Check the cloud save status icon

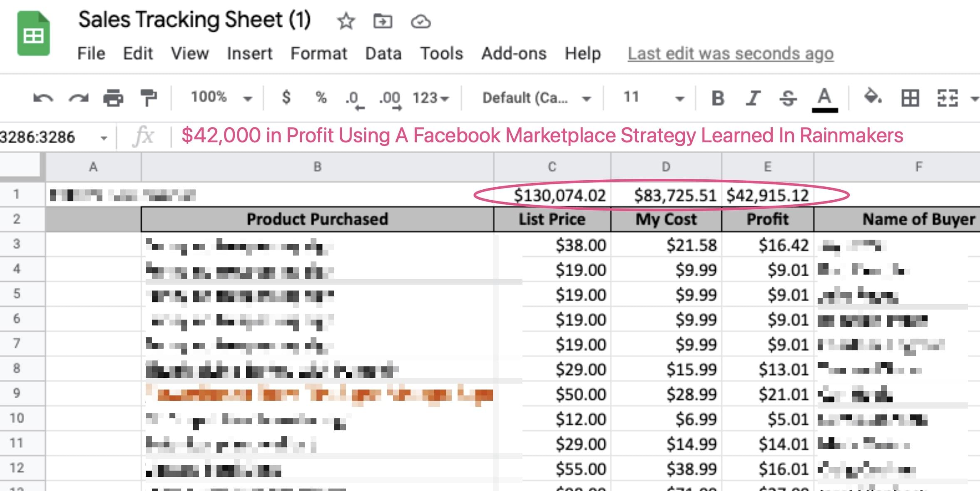pos(420,21)
